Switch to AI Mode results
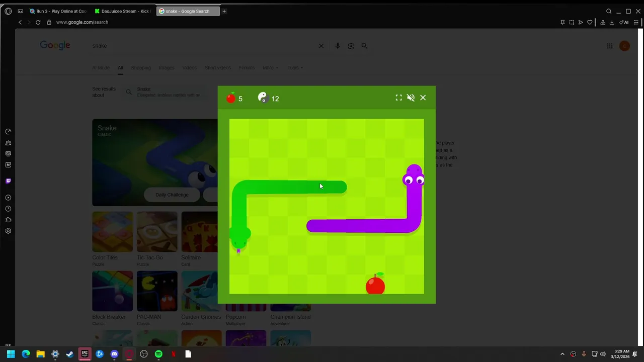This screenshot has width=644, height=362. pos(101,68)
